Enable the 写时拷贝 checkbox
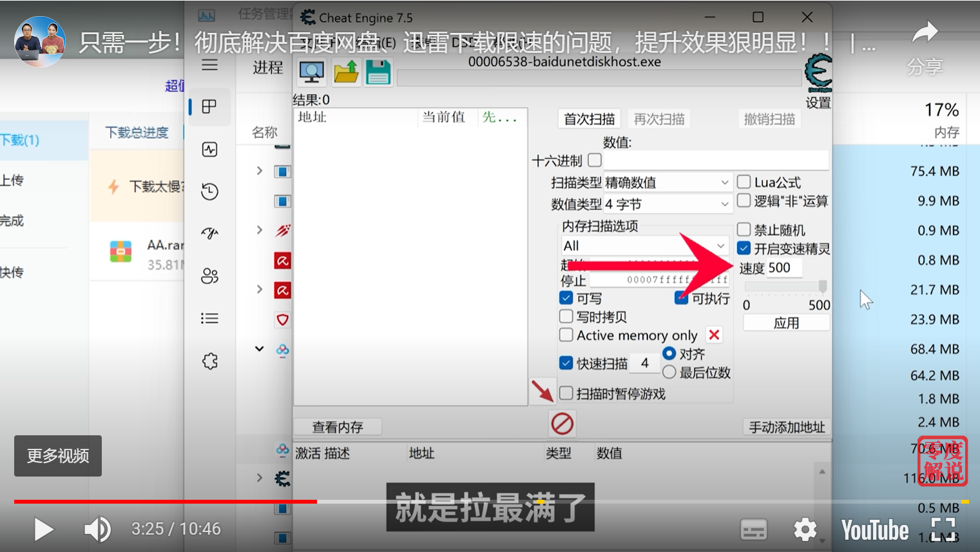 pos(566,317)
